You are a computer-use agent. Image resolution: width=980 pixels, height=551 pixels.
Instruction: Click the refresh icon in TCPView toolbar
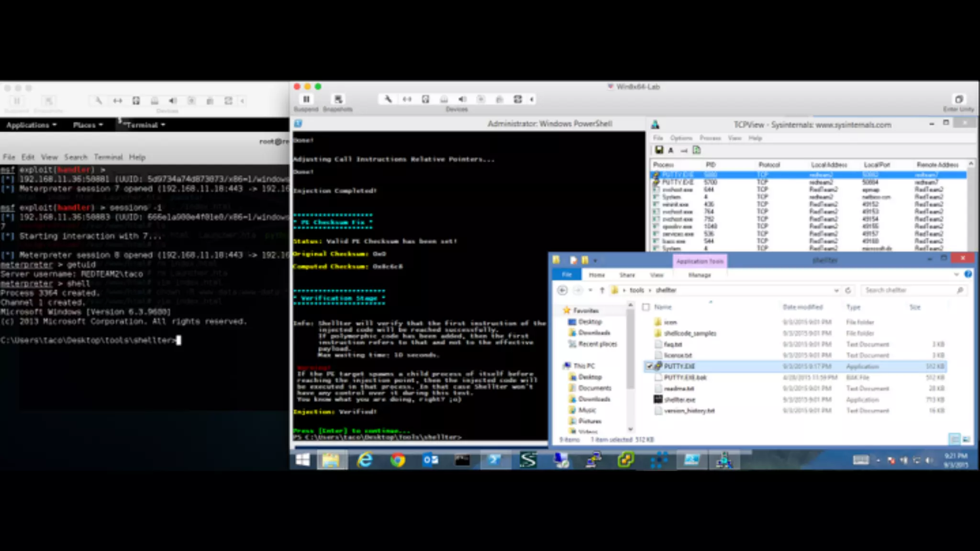[697, 150]
